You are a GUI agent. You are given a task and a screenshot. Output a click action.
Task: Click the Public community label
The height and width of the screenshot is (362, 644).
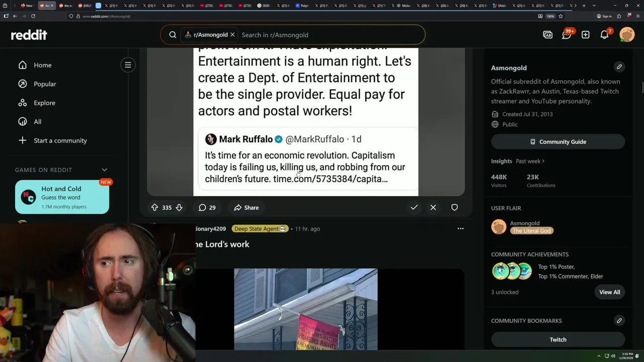(510, 124)
